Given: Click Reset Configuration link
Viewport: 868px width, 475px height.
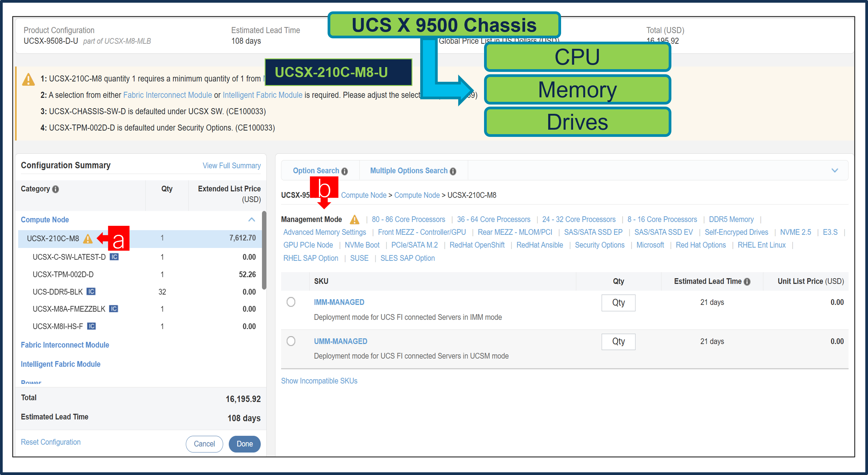Looking at the screenshot, I should point(51,442).
